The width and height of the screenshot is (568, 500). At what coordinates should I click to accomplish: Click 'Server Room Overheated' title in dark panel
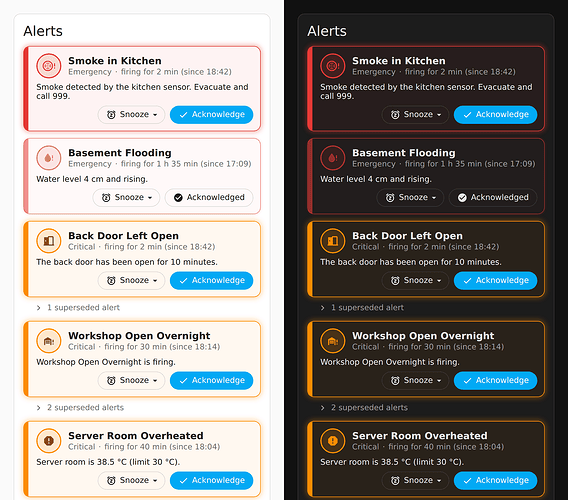(x=420, y=436)
